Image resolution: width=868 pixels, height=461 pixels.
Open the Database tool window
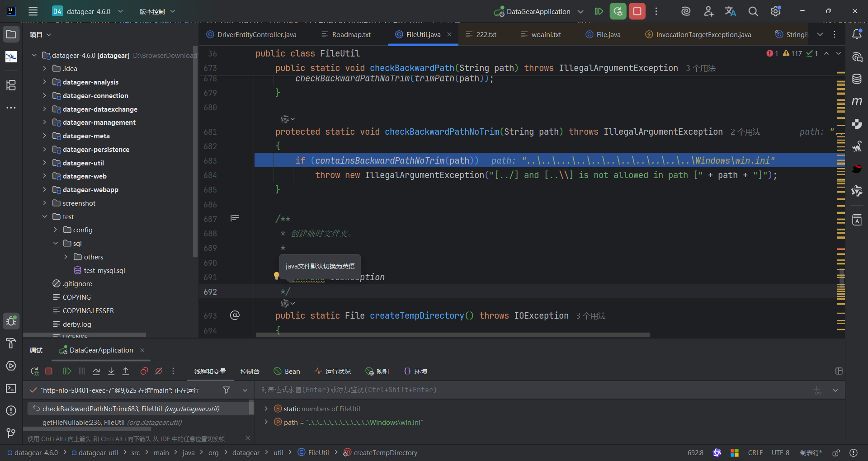tap(857, 79)
